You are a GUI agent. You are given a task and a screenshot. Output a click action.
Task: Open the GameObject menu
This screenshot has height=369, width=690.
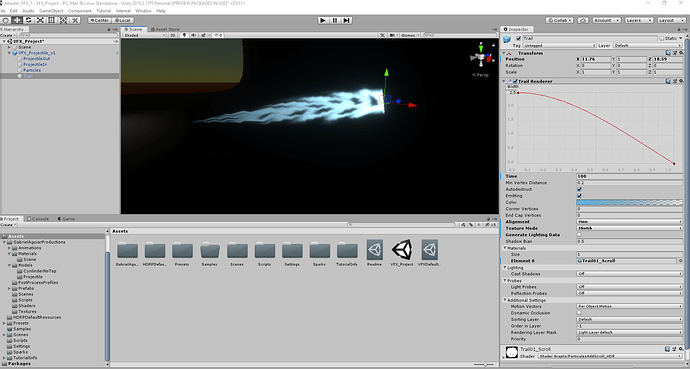tap(51, 11)
